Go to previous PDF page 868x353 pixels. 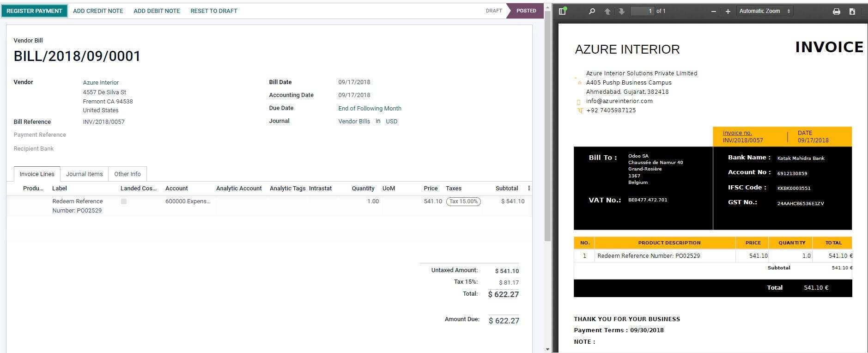click(x=607, y=11)
